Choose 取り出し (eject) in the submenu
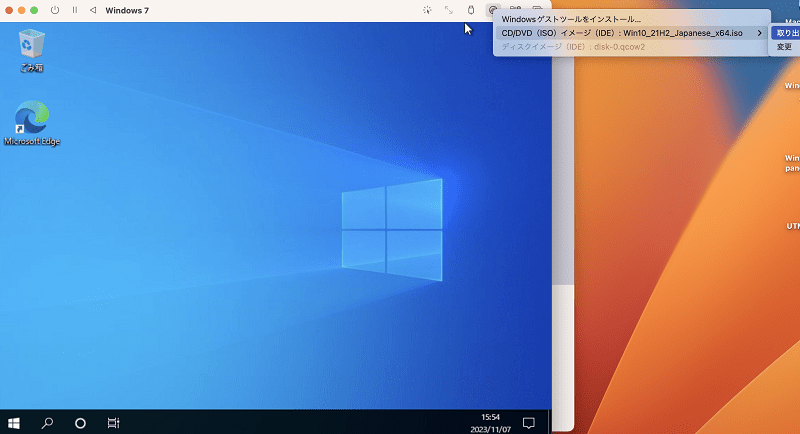 (786, 33)
